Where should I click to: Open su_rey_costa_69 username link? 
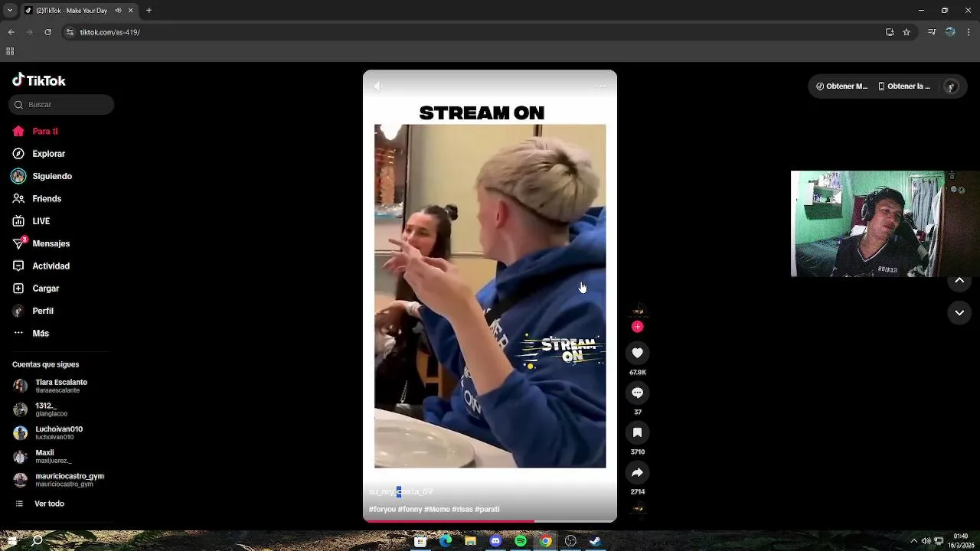(400, 491)
